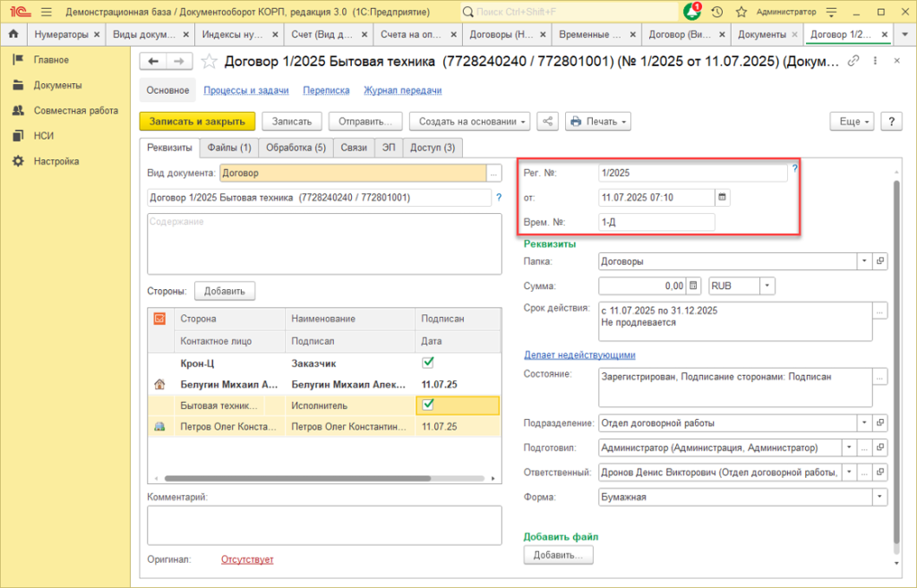Click the copy link chain icon
The width and height of the screenshot is (917, 588).
(853, 61)
